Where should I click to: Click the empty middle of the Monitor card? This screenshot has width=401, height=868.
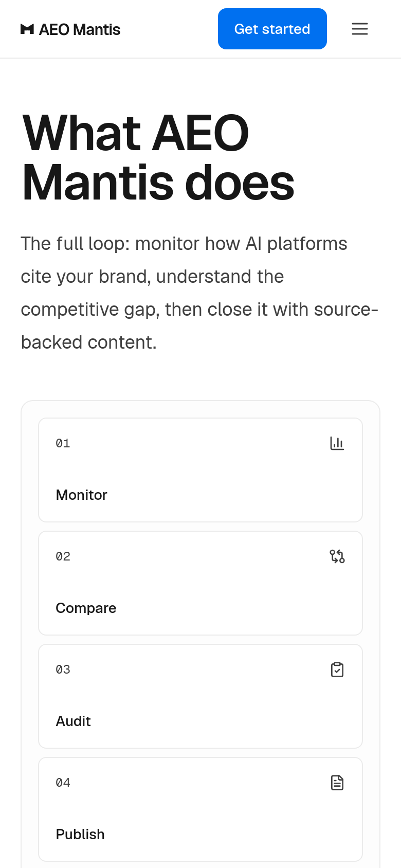tap(200, 470)
